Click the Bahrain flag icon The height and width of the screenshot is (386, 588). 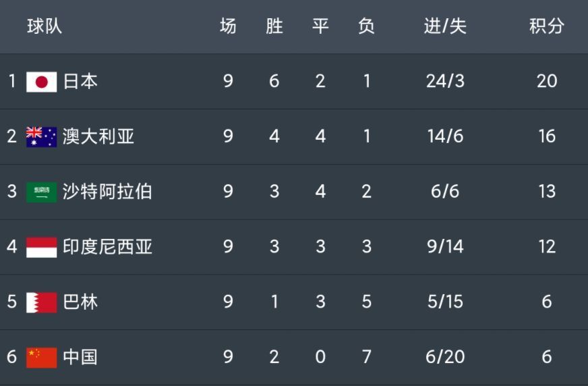click(x=42, y=302)
